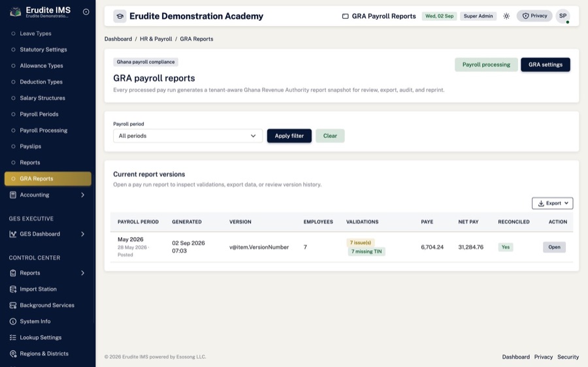588x367 pixels.
Task: Click footer Privacy link
Action: 544,357
